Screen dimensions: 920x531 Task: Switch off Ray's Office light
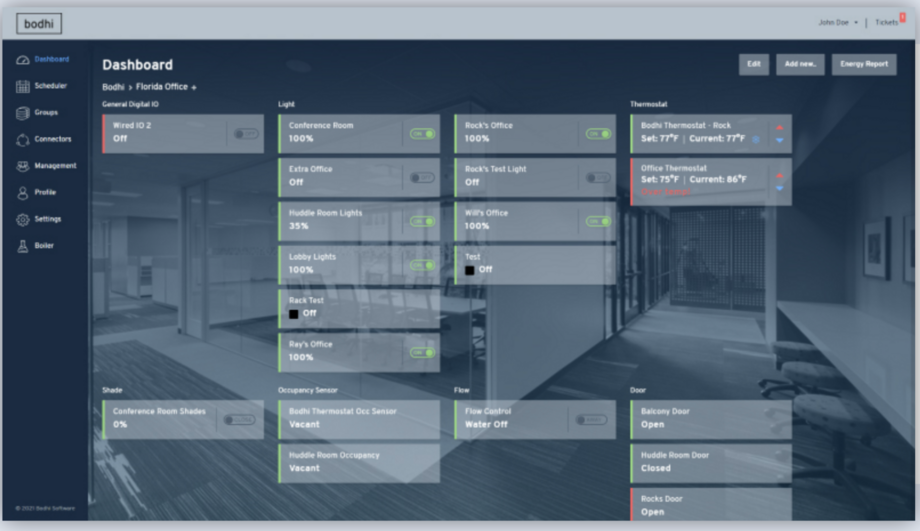(x=422, y=353)
